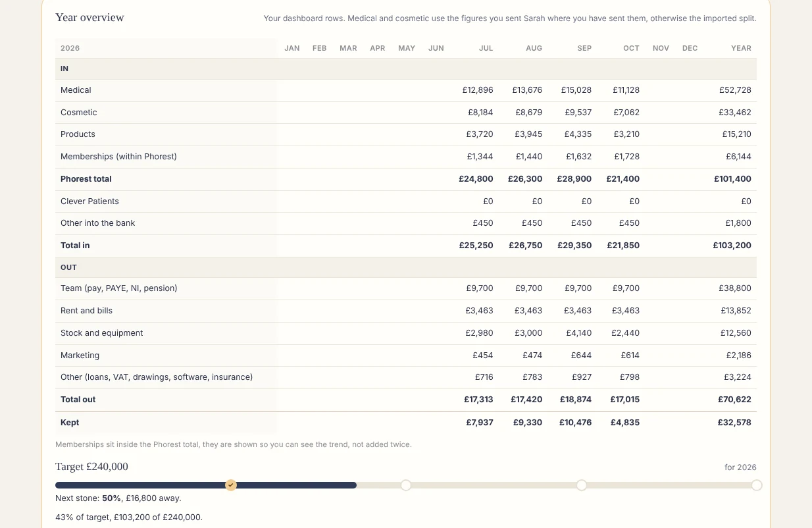The width and height of the screenshot is (812, 528).
Task: Click the 75% milestone circle on target bar
Action: (582, 485)
